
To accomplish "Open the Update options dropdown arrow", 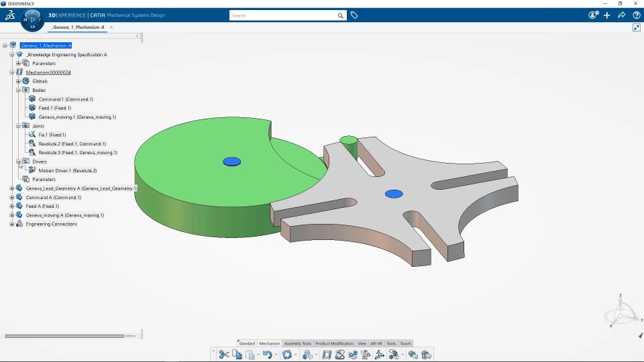I will pos(295,355).
